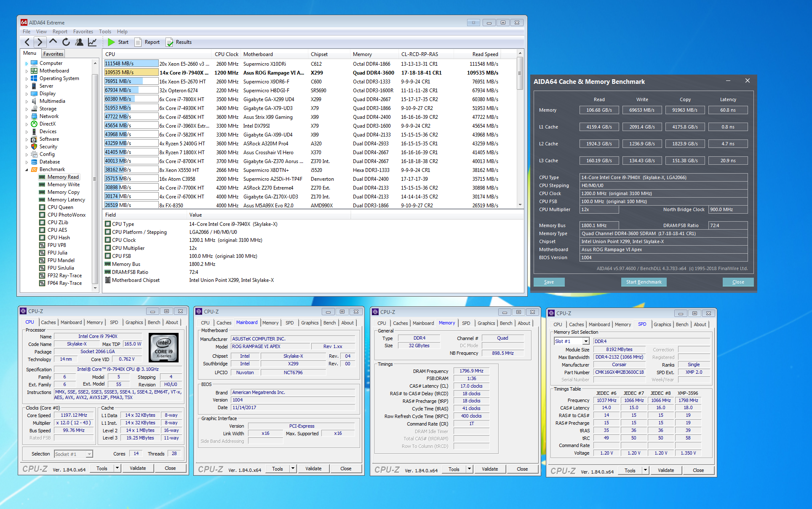Click Validate in CPU-Z SPD window
The height and width of the screenshot is (509, 812).
(x=666, y=470)
